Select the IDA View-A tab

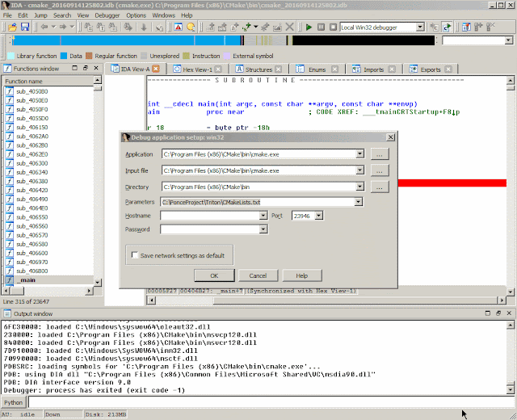tap(135, 69)
